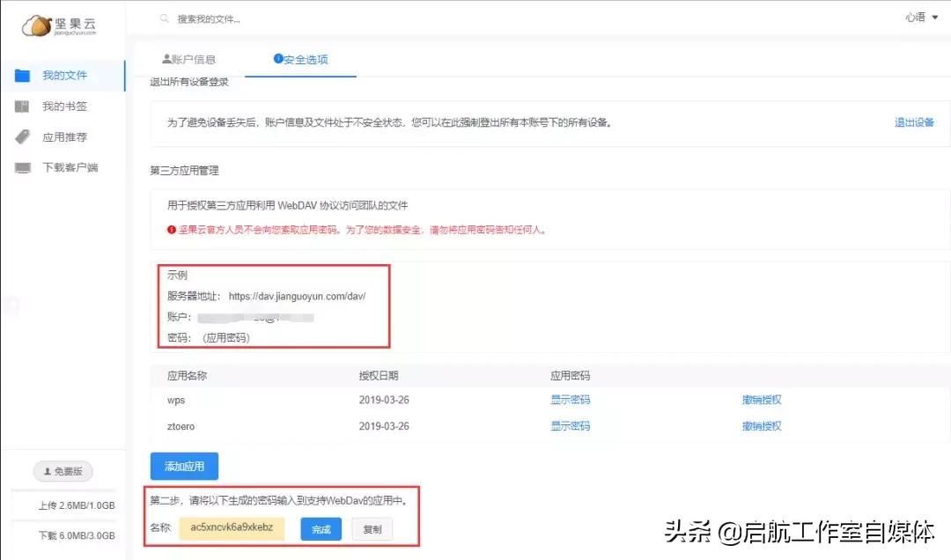951x560 pixels.
Task: Click the 退出设备 link
Action: [914, 123]
